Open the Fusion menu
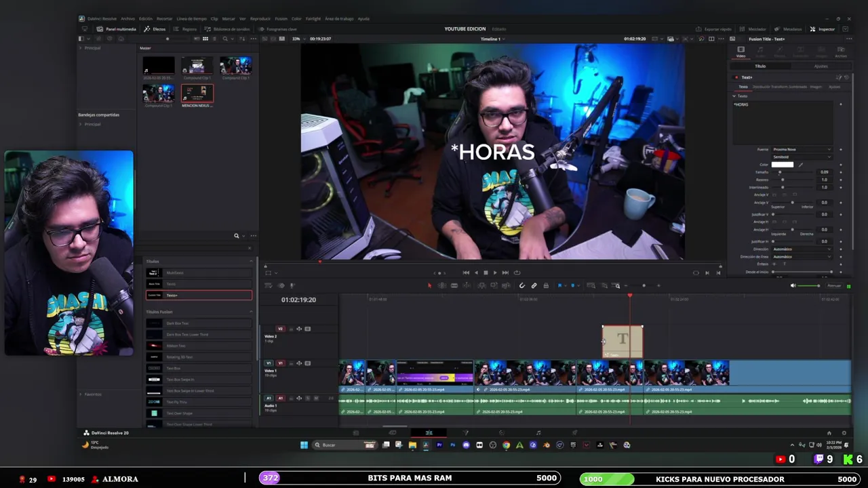The height and width of the screenshot is (488, 868). point(280,18)
